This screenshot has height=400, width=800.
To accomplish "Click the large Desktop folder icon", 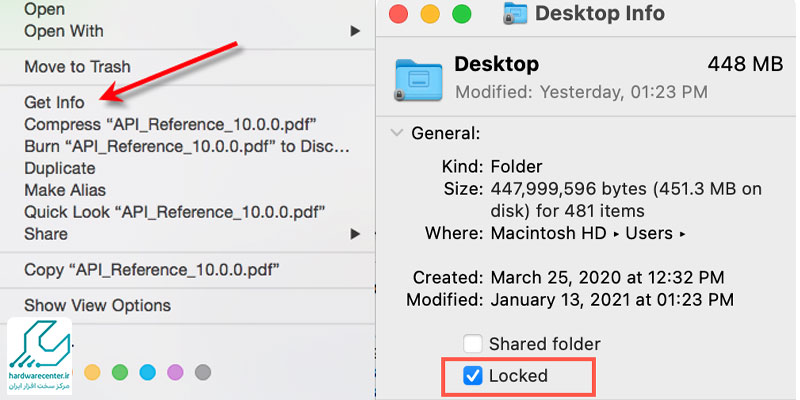I will [418, 79].
